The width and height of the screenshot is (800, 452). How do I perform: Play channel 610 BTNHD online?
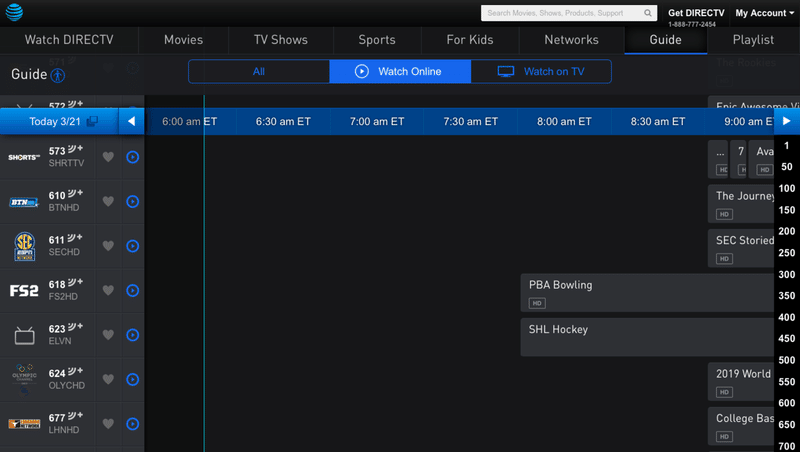133,202
